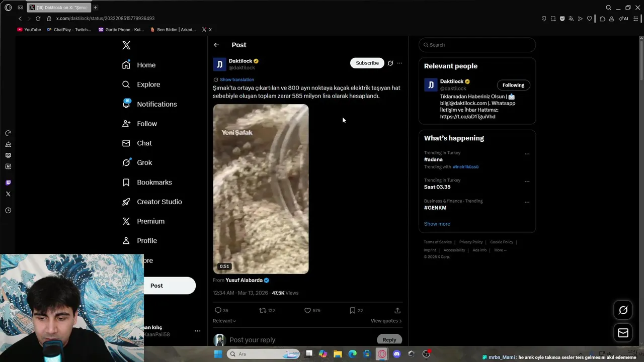
Task: Open the Aria AI toolbar button
Action: coord(623,19)
